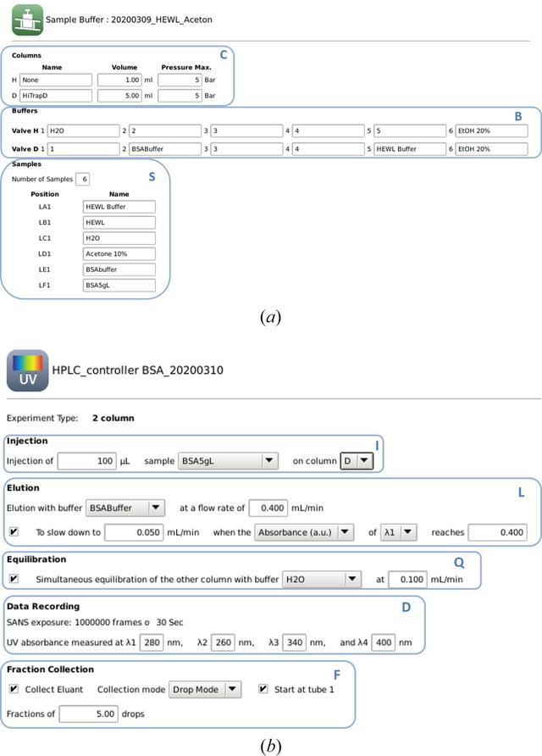Open the elution buffer BSABuffer dropdown

[125, 508]
